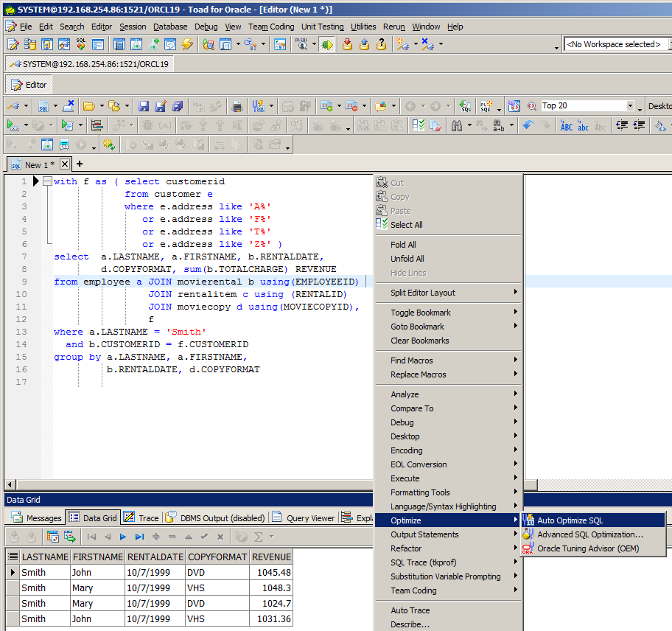Viewport: 672px width, 631px height.
Task: Open the Top 20 combo box dropdown
Action: (x=630, y=105)
